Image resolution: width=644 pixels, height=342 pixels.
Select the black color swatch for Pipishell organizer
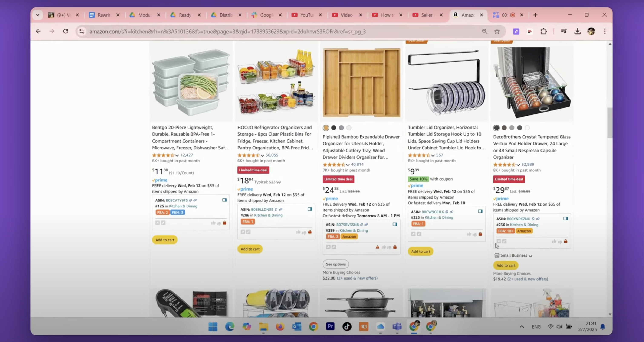point(333,128)
